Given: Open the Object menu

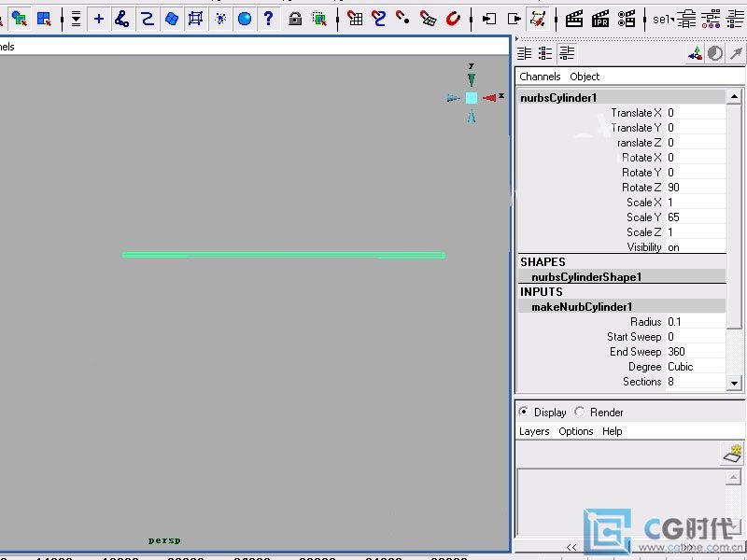Looking at the screenshot, I should (585, 77).
